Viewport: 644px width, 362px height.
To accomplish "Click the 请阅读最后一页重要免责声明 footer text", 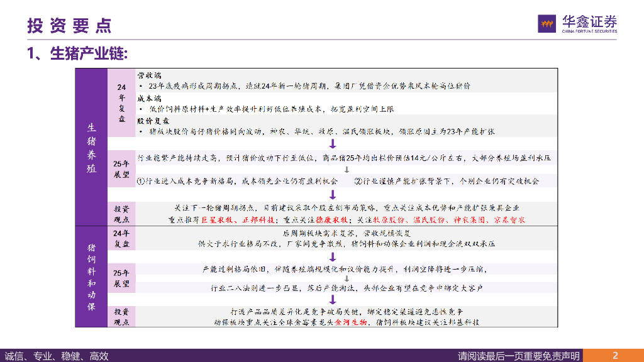I will 519,356.
